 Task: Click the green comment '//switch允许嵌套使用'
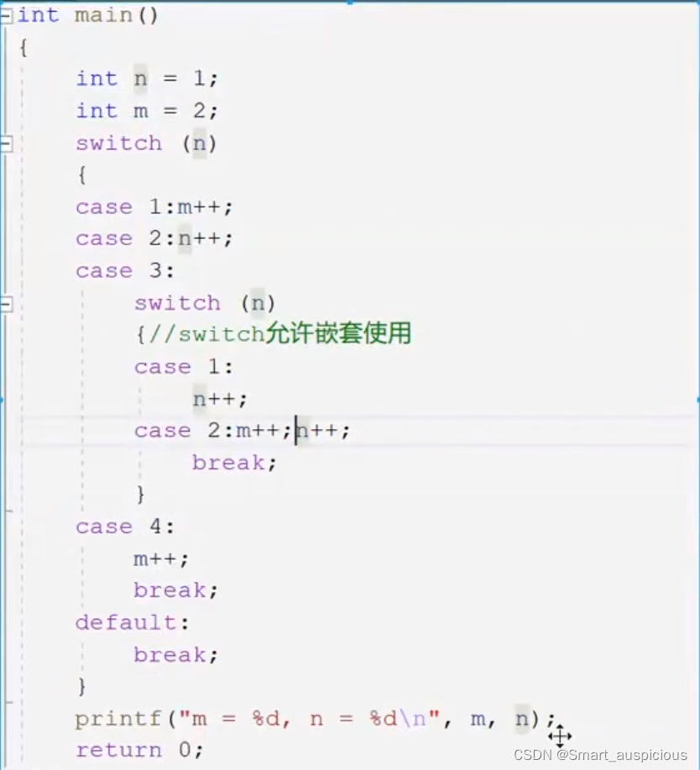coord(279,334)
